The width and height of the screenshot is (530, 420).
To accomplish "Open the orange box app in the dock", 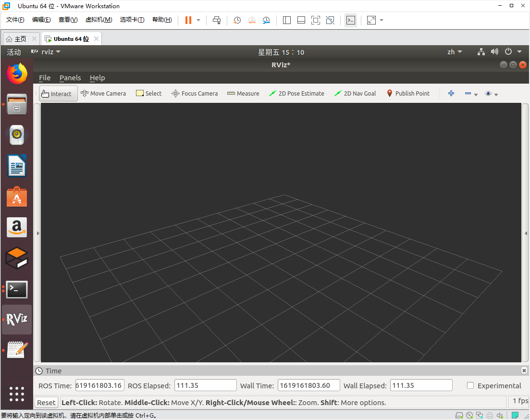I will 16,258.
